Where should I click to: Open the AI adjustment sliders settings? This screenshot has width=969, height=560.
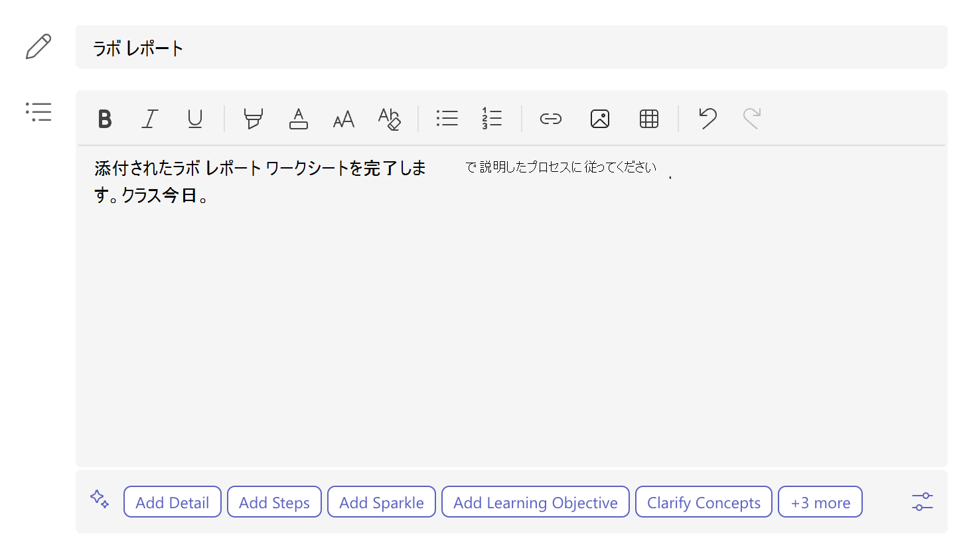(x=923, y=502)
